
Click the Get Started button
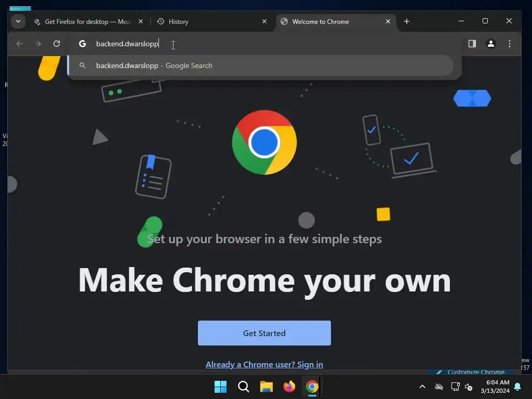(x=264, y=333)
